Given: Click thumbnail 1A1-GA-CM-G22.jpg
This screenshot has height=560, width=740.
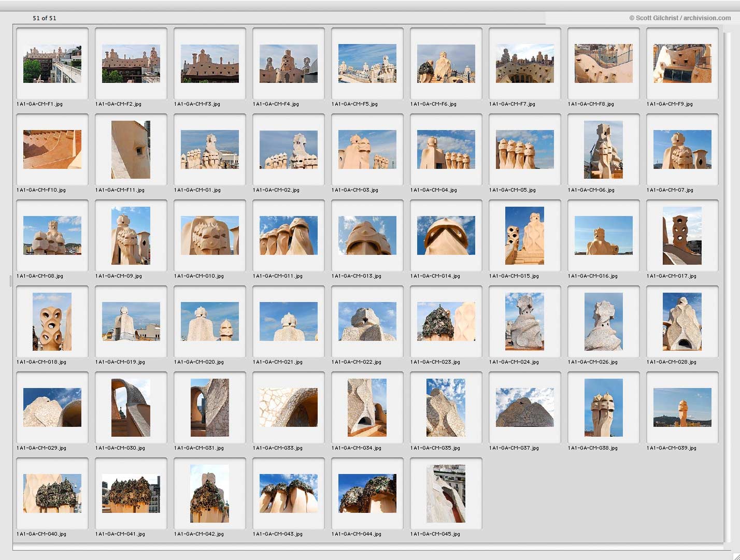Looking at the screenshot, I should click(x=367, y=322).
